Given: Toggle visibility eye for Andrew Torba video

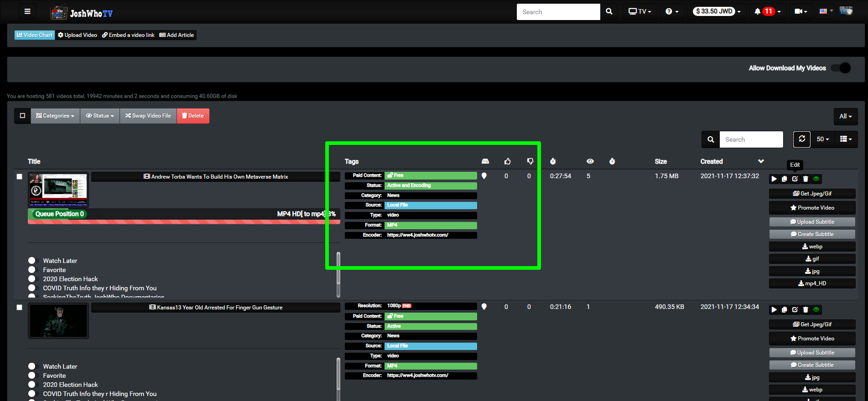Looking at the screenshot, I should (816, 179).
